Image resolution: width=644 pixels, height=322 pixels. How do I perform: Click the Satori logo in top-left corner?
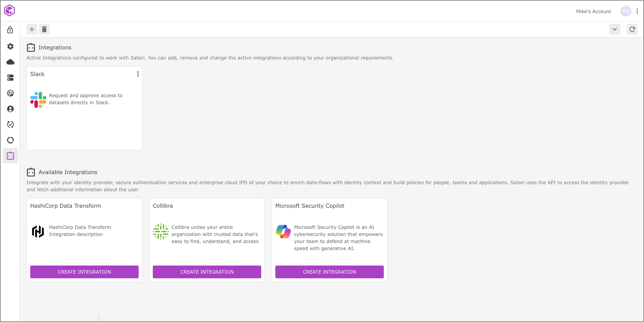9,10
